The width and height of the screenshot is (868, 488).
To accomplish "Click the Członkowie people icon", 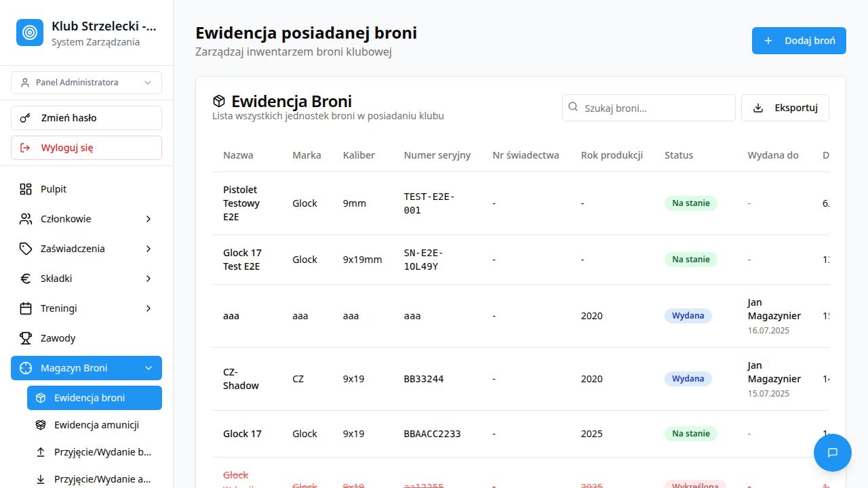I will (x=26, y=219).
